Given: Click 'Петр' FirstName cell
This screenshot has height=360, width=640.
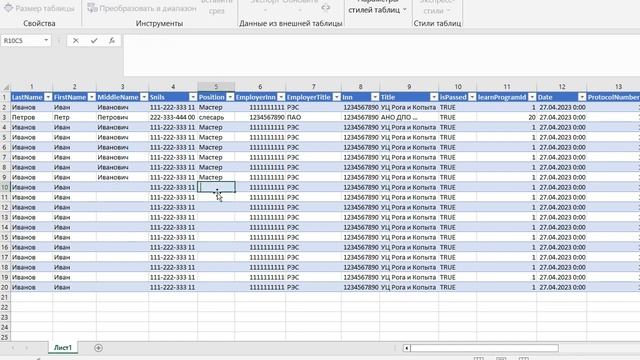Looking at the screenshot, I should point(74,117).
